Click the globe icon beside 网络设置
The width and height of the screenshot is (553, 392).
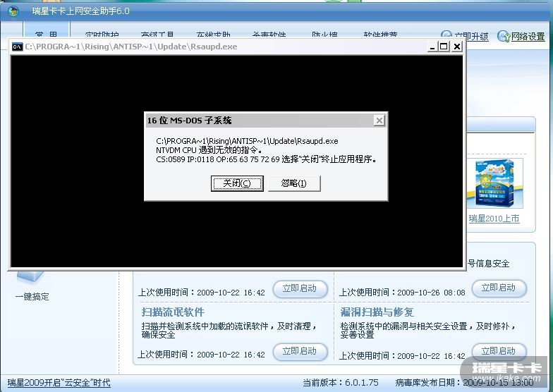tap(504, 36)
